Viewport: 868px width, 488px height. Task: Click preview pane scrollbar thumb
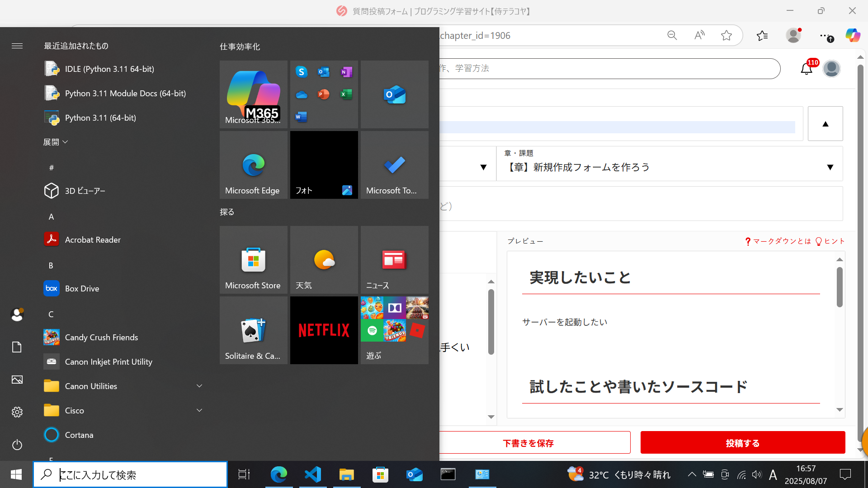click(x=840, y=287)
